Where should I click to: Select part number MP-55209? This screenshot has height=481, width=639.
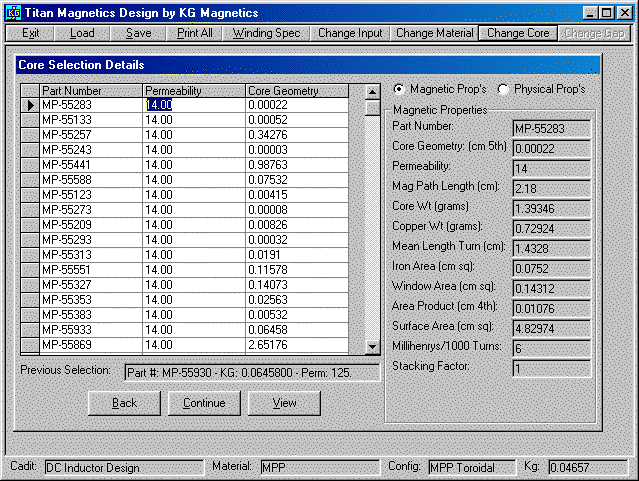click(91, 225)
